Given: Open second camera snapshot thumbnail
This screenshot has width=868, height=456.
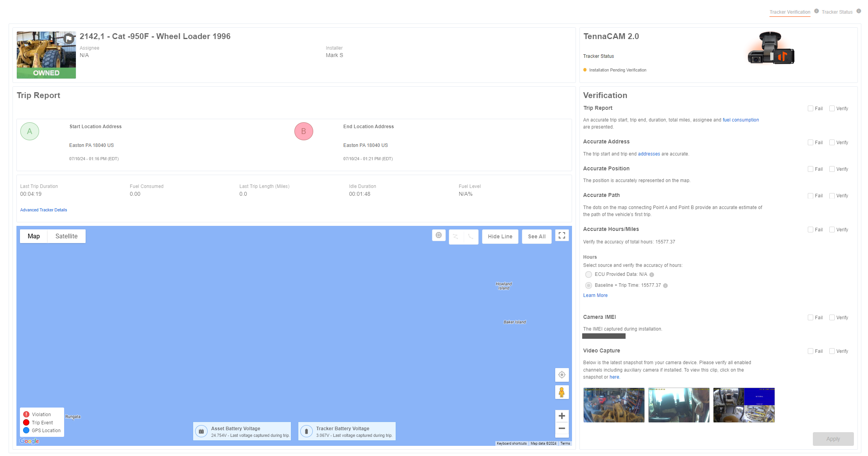Looking at the screenshot, I should tap(679, 405).
